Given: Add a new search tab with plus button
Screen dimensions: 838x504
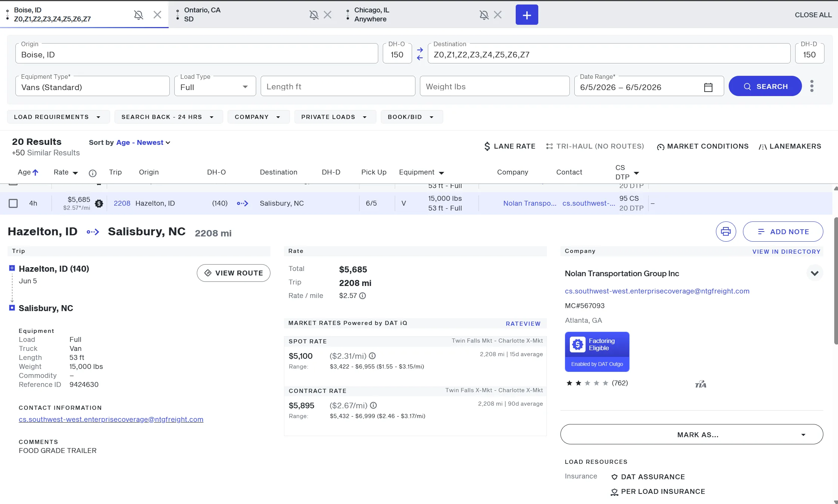Looking at the screenshot, I should 527,15.
